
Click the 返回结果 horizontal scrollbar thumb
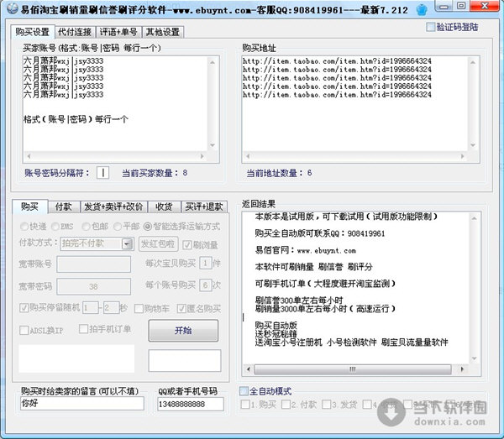coord(353,369)
